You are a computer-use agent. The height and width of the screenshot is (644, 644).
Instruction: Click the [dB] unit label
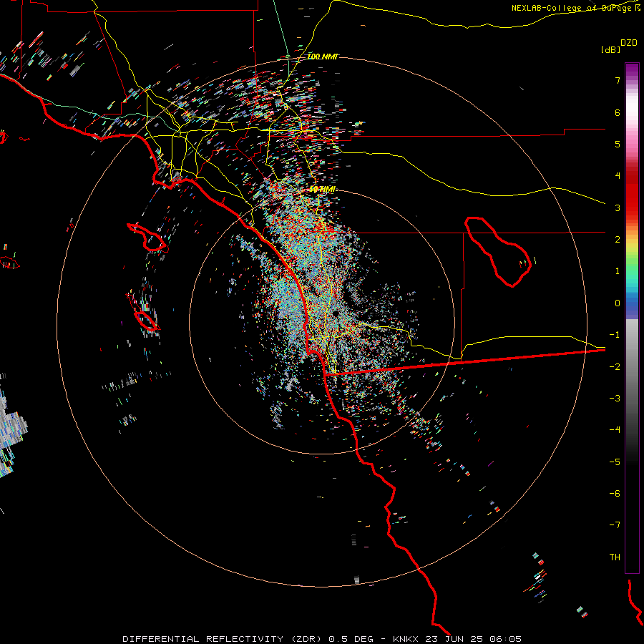click(610, 49)
